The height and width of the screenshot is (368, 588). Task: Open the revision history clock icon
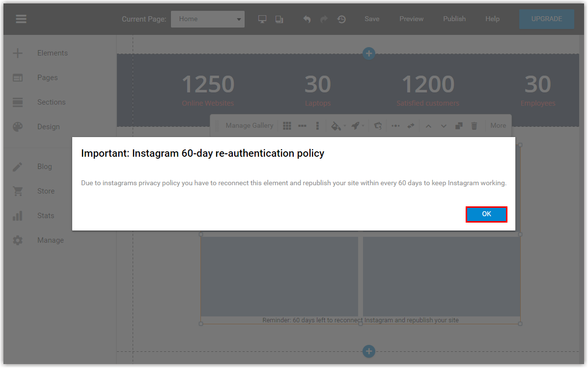coord(341,19)
